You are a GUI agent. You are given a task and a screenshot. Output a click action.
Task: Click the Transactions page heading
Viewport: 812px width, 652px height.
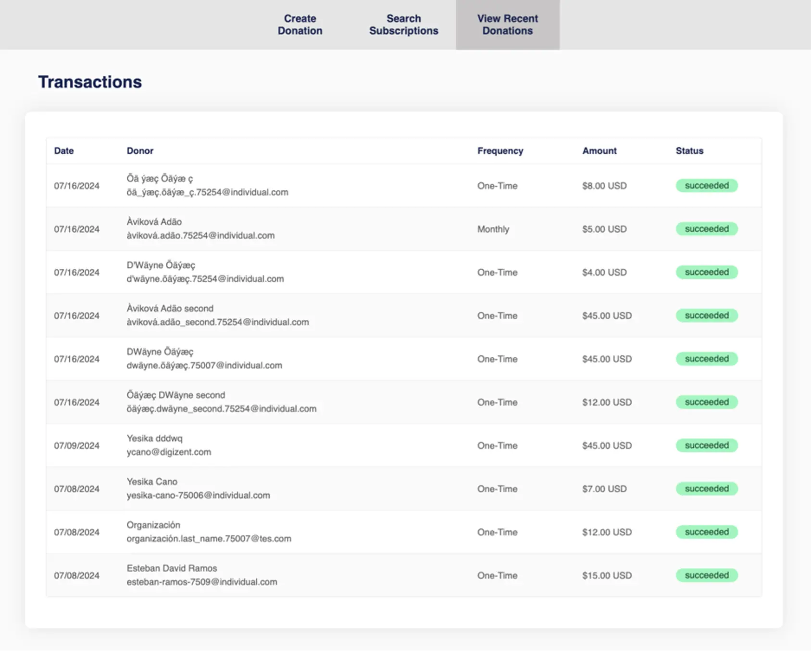[x=90, y=82]
